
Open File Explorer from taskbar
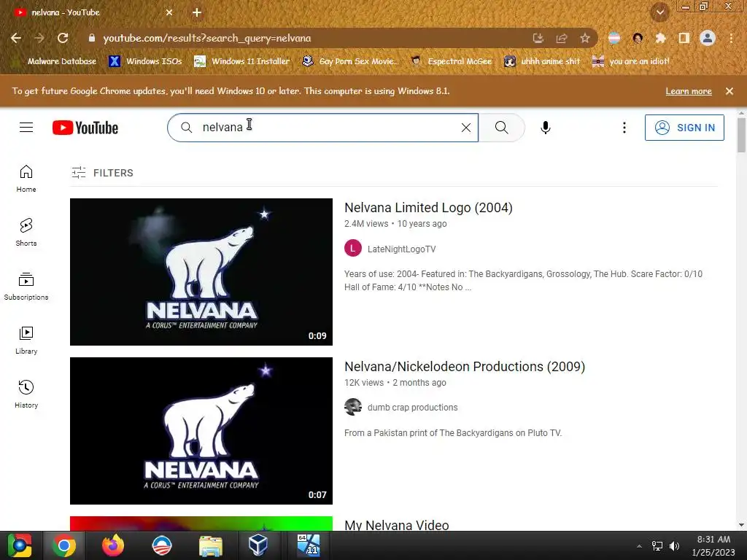211,545
